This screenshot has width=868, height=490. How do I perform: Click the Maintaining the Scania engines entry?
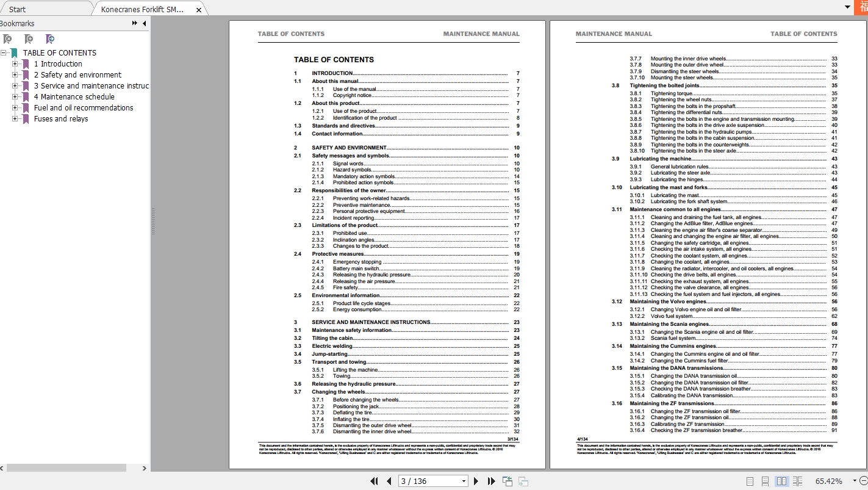click(x=725, y=324)
